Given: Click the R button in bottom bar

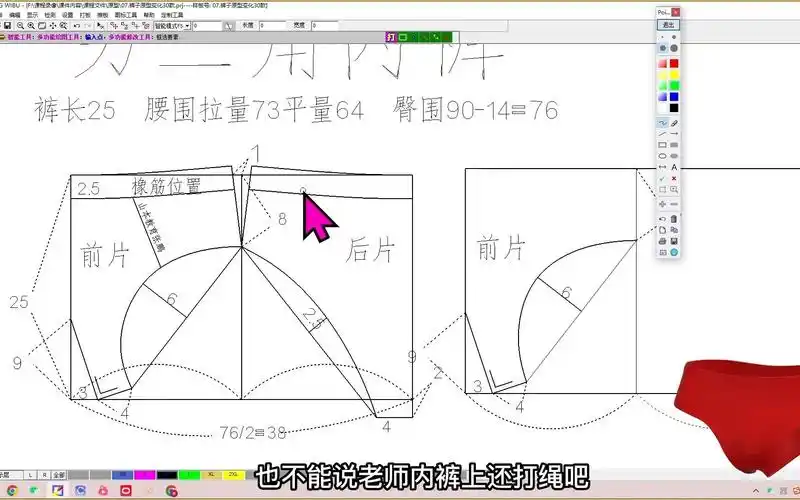Looking at the screenshot, I should 44,474.
